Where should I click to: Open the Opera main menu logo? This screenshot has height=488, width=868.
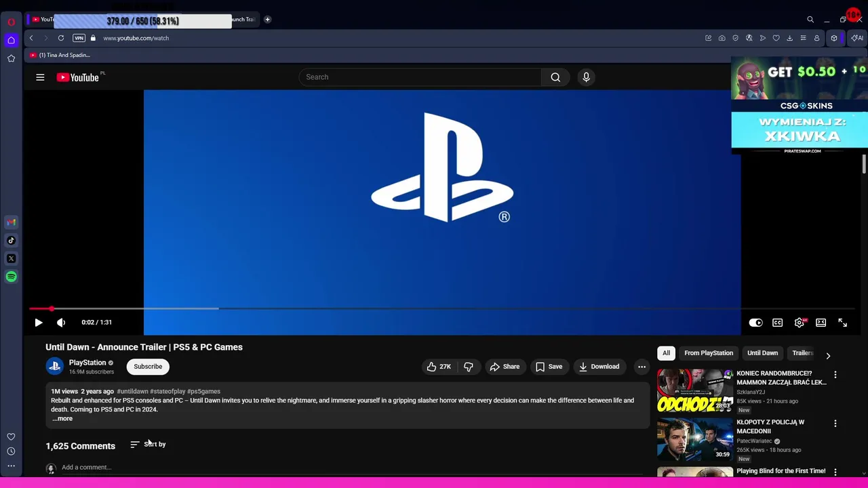[x=11, y=22]
